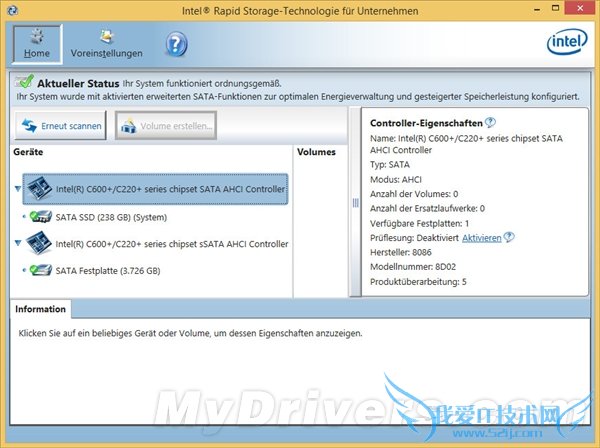600x448 pixels.
Task: Click the Information tab
Action: point(41,309)
